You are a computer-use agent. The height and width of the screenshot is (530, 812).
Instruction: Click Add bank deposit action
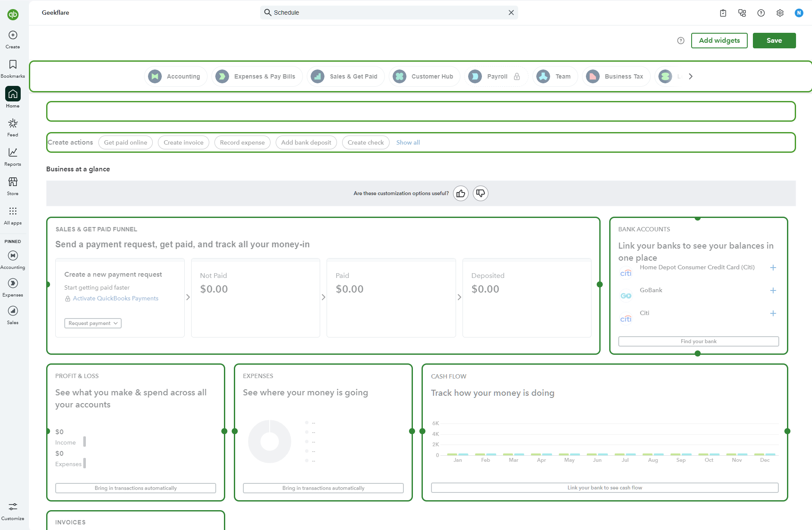click(x=306, y=142)
